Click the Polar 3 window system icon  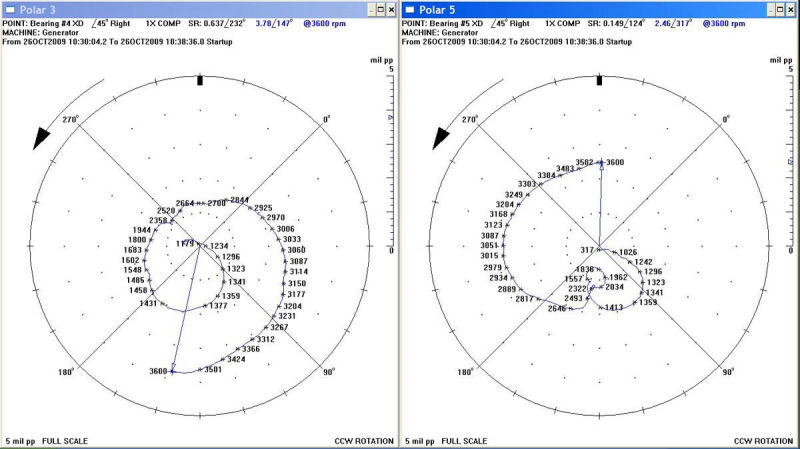9,8
